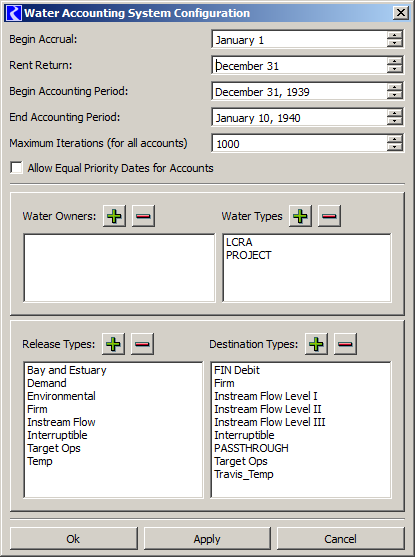Viewport: 415px width, 557px height.
Task: Increase Begin Accrual date with up arrow
Action: click(x=394, y=35)
